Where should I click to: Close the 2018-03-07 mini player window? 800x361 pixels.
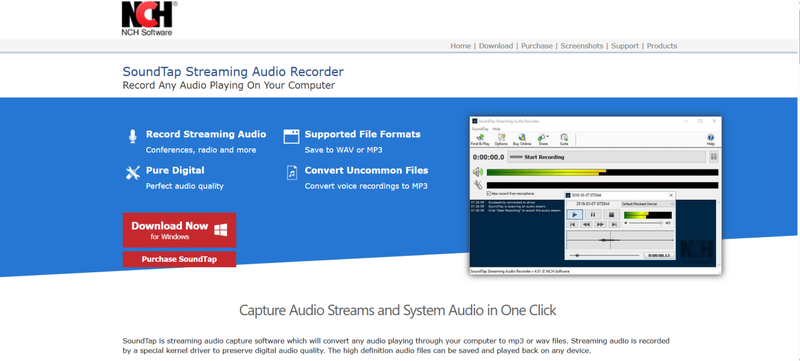pyautogui.click(x=671, y=195)
